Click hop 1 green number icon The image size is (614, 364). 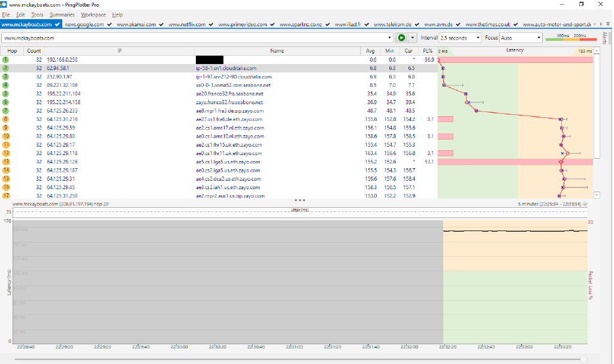(5, 60)
